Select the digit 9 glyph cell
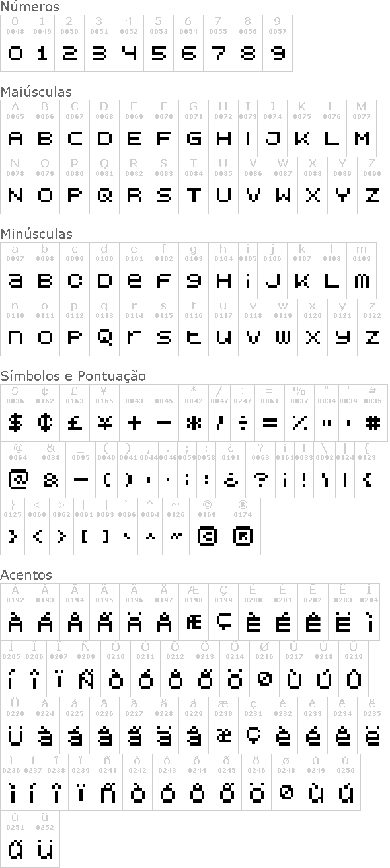The width and height of the screenshot is (390, 868). coord(277,43)
